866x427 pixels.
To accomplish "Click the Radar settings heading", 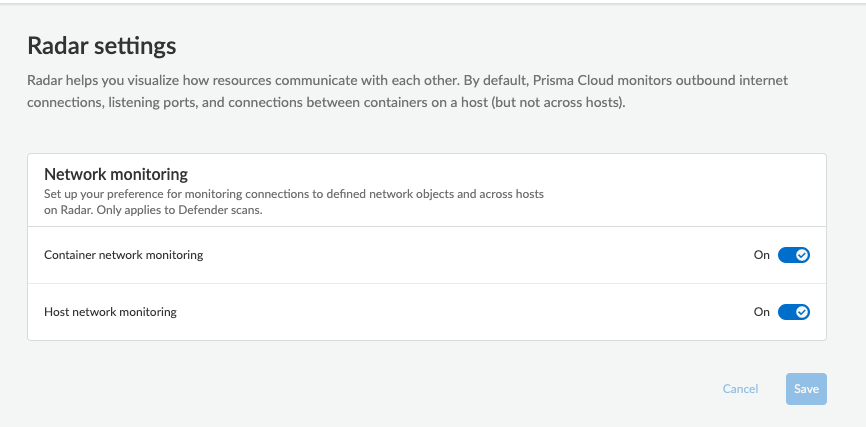I will click(x=101, y=46).
